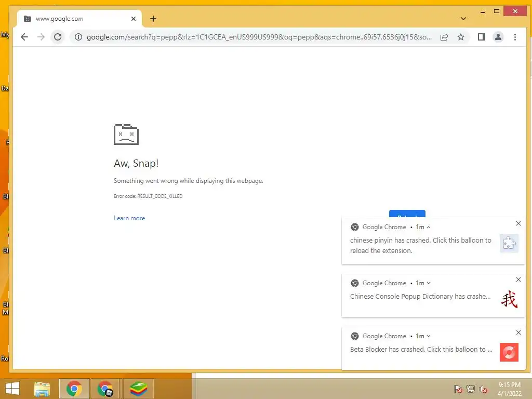
Task: Click the Chrome logo in Beta Blocker notification
Action: (355, 336)
